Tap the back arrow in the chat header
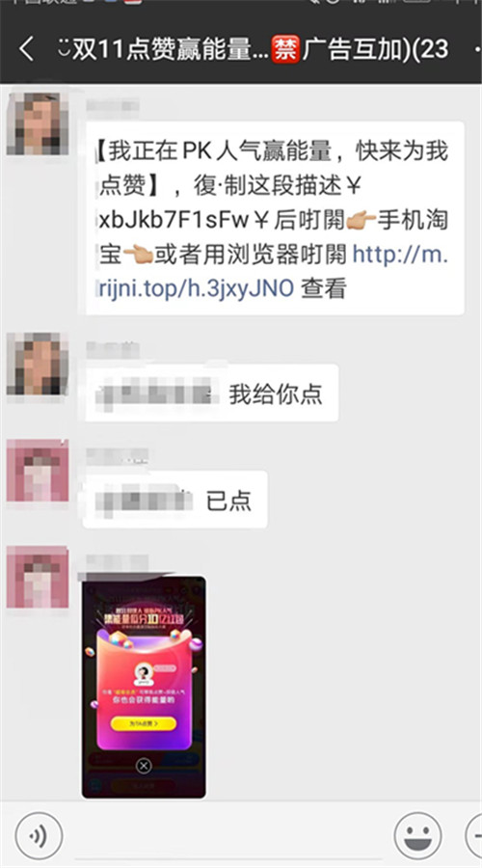482x868 pixels. [x=26, y=48]
